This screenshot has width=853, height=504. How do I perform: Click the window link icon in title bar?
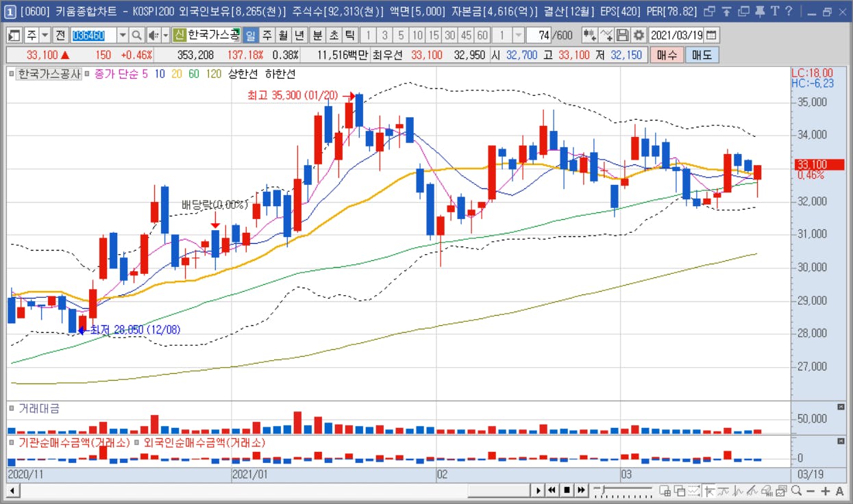point(710,12)
